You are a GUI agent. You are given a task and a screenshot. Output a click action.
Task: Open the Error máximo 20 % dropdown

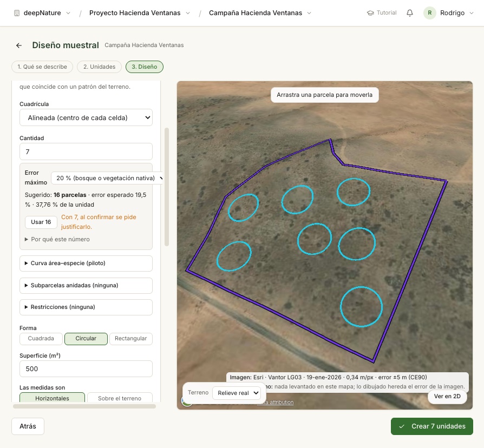(x=107, y=178)
